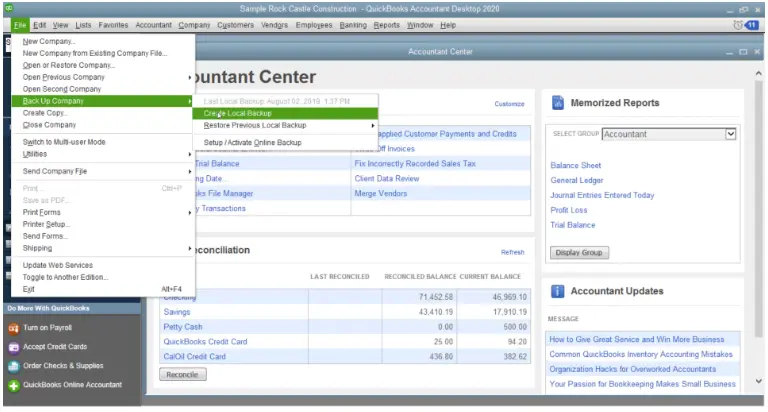Open the Vendors menu
This screenshot has height=412, width=768.
[x=274, y=25]
